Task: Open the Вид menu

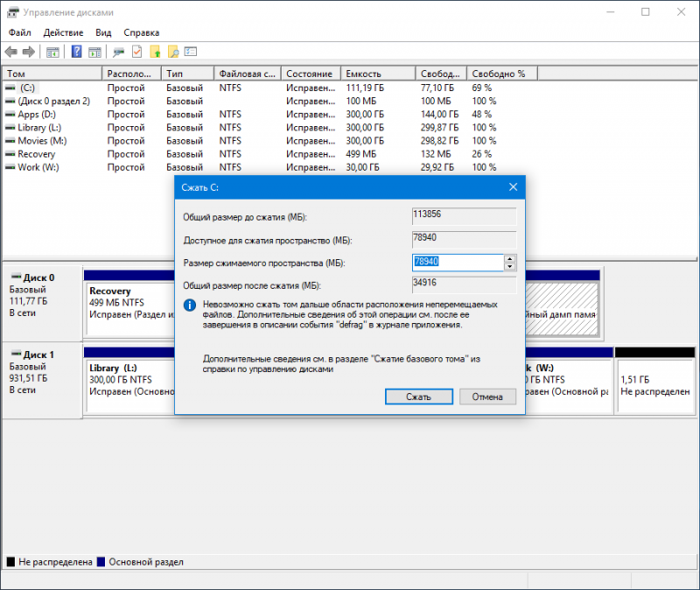Action: [103, 32]
